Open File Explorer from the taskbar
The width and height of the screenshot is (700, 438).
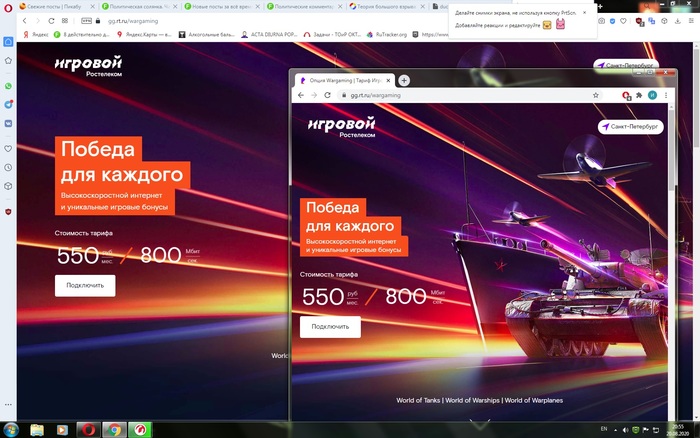pyautogui.click(x=37, y=430)
